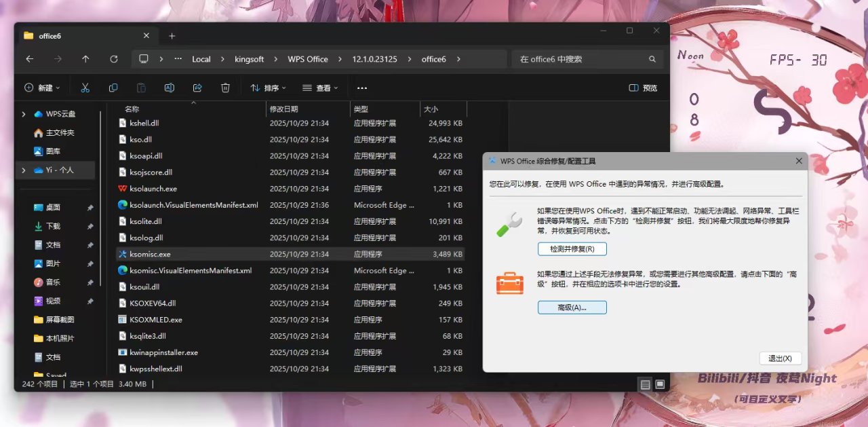Click the KSOXMLED.exe file icon
The image size is (868, 427).
[x=123, y=320]
